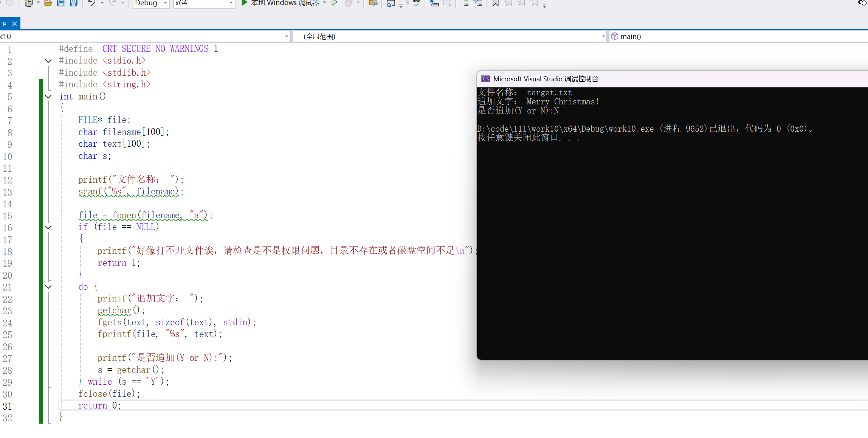Collapse the if (file == NULL) block

[48, 227]
